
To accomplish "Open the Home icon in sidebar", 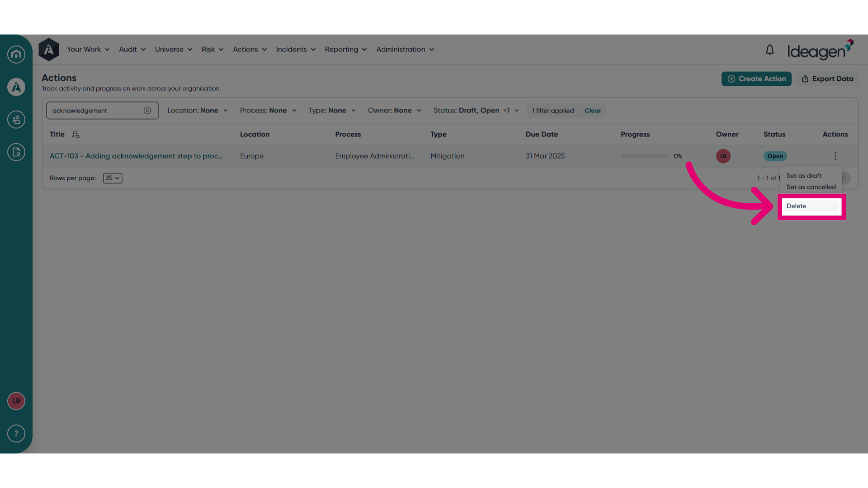I will pyautogui.click(x=16, y=54).
